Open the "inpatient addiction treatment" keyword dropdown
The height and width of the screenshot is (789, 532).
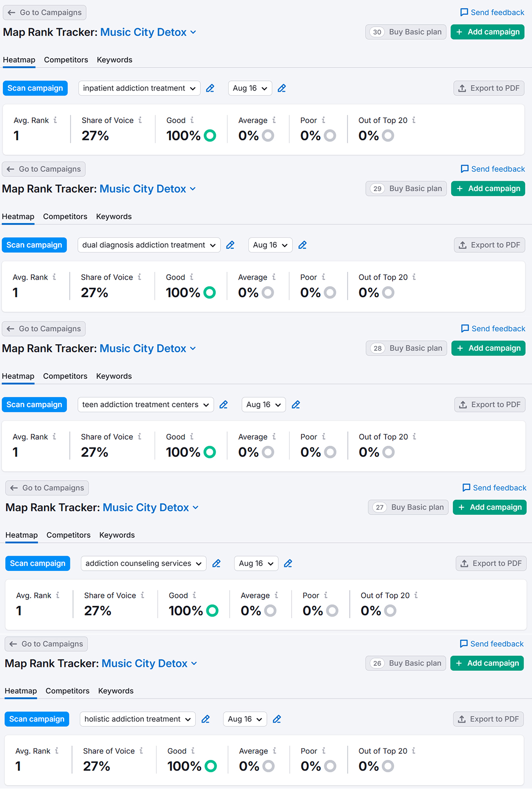point(139,88)
